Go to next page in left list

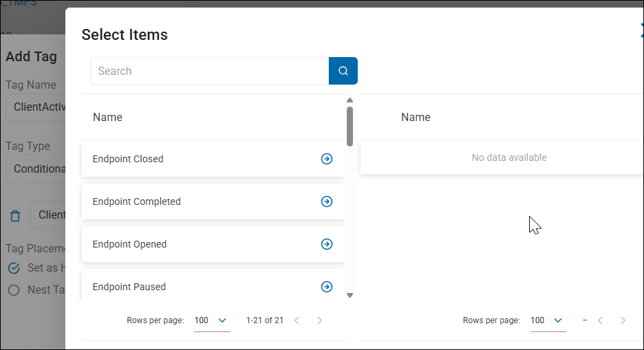[319, 320]
